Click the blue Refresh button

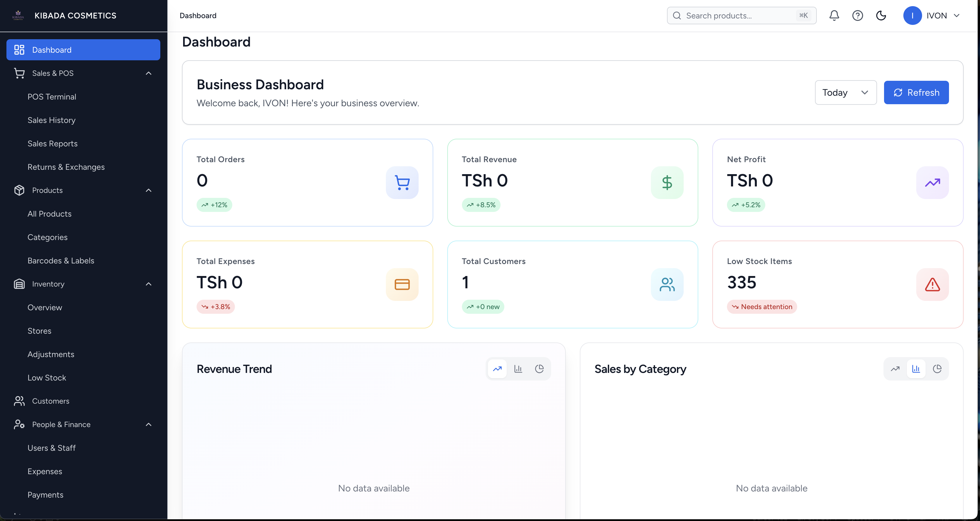tap(916, 92)
